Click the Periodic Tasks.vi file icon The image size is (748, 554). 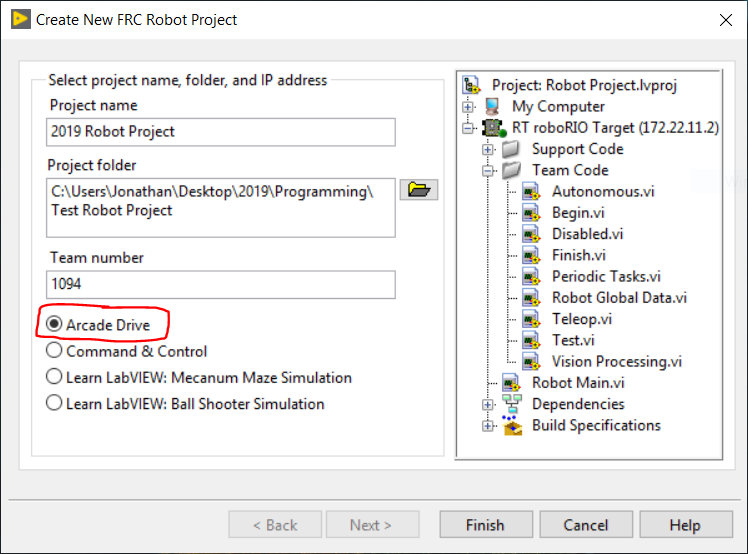[531, 276]
